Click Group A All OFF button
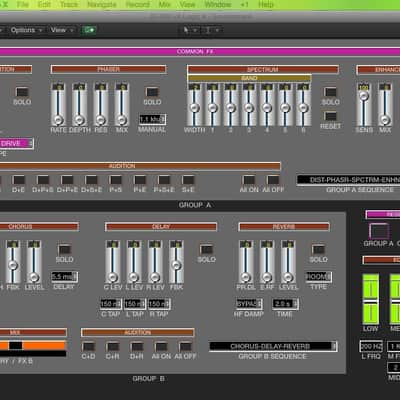 coord(273,180)
